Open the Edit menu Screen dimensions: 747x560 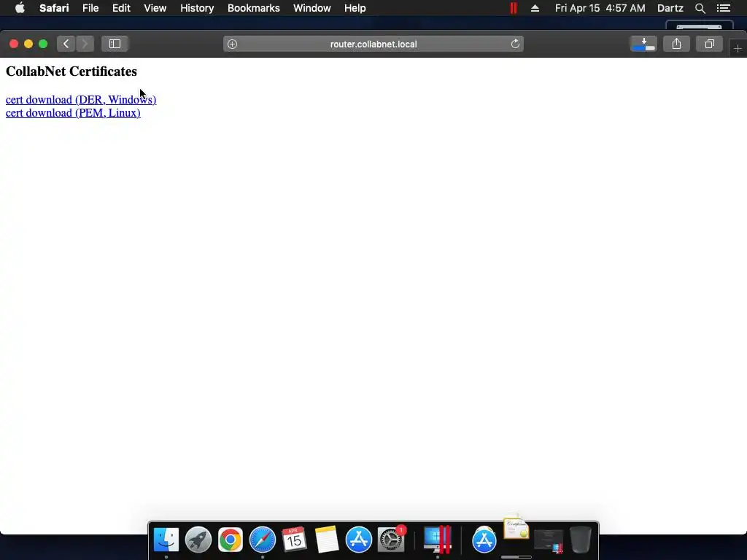click(x=122, y=8)
